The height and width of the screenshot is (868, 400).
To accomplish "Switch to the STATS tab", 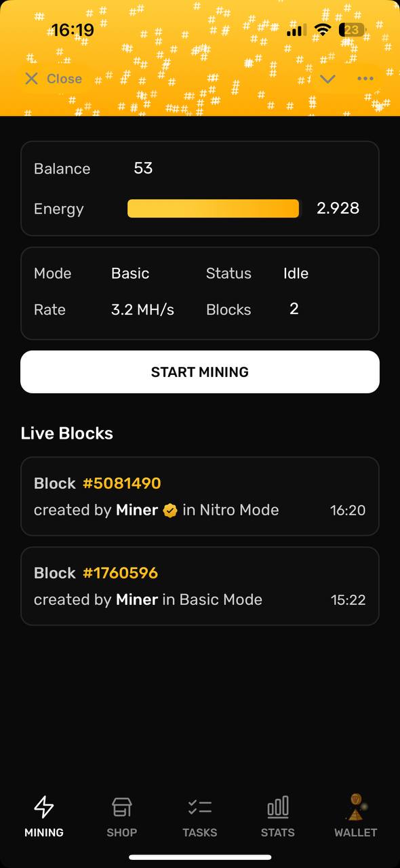I will tap(277, 817).
